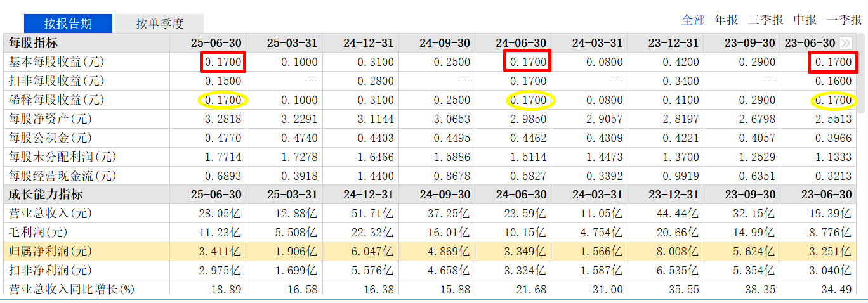Select the highlighted 归属净利润(元) row label
The height and width of the screenshot is (303, 868).
pyautogui.click(x=50, y=251)
